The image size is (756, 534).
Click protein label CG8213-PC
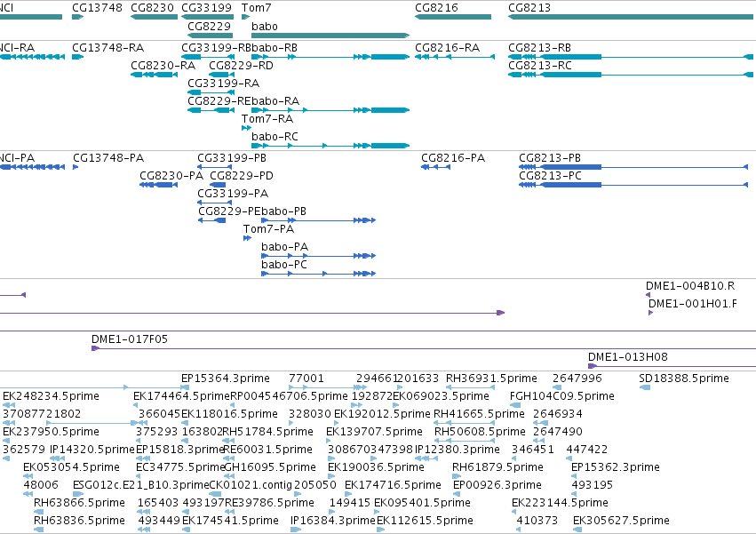(550, 176)
